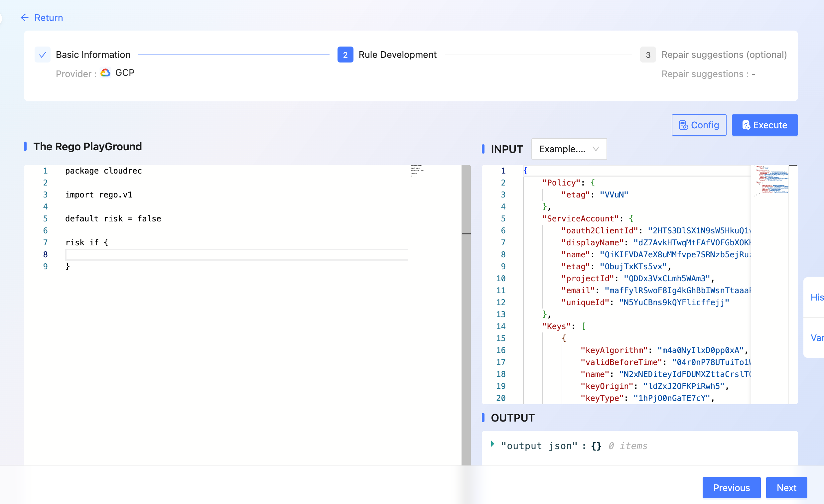Click the Return back arrow icon
This screenshot has width=824, height=504.
(25, 18)
